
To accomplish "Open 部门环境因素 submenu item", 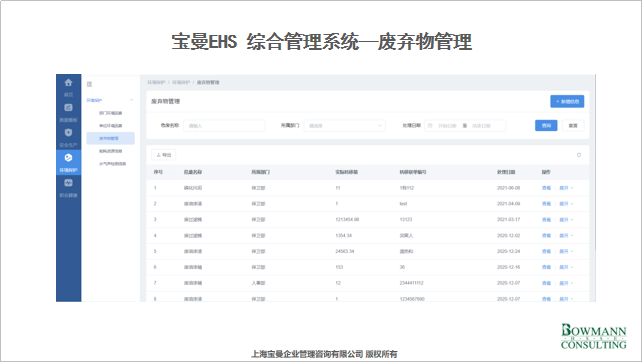I will pos(110,113).
